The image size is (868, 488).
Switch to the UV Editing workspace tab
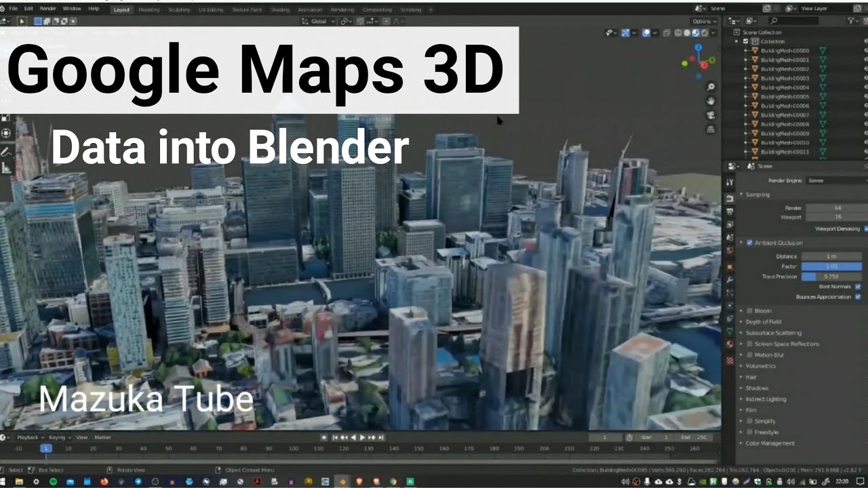pos(211,9)
